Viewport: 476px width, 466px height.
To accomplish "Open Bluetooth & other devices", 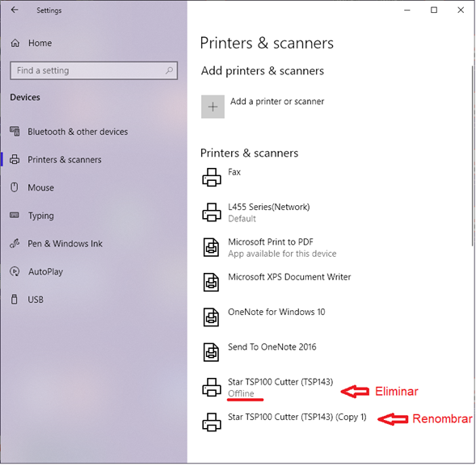I will click(78, 132).
